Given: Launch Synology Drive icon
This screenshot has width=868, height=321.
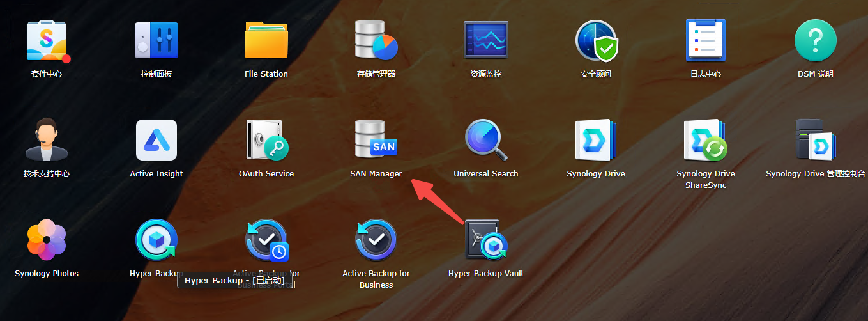Looking at the screenshot, I should (x=596, y=140).
